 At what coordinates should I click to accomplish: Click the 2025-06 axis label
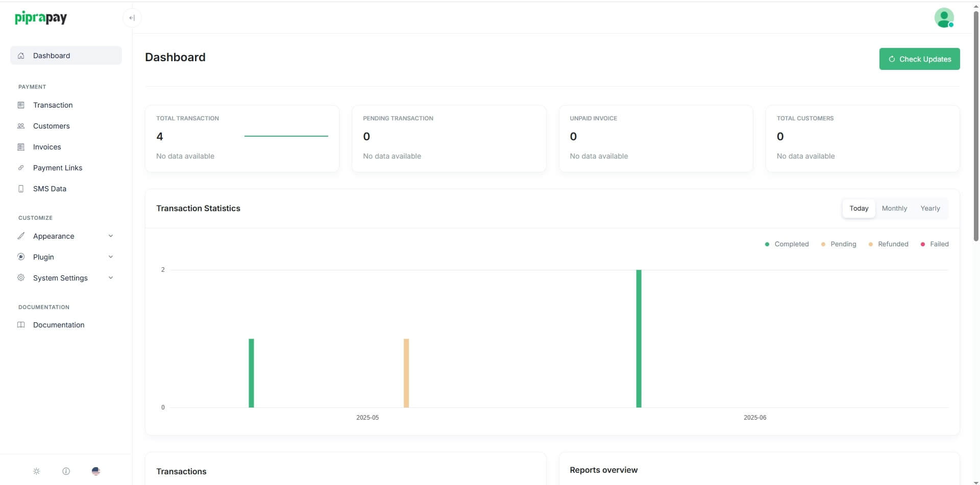click(755, 418)
